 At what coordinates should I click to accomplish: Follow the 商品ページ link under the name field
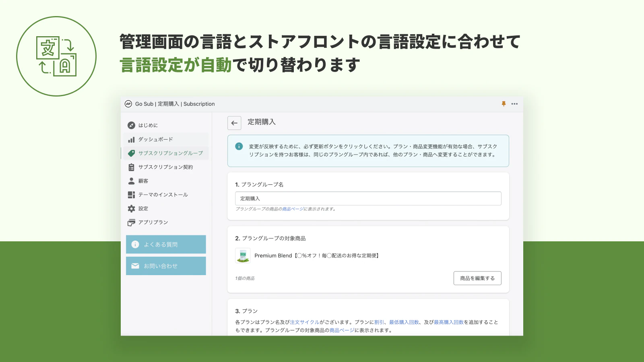point(293,209)
